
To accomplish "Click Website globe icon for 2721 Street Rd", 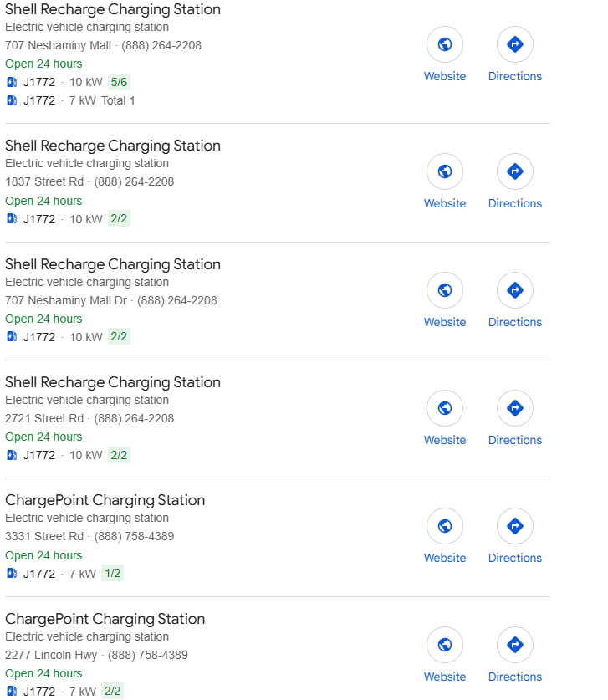I will tap(445, 408).
